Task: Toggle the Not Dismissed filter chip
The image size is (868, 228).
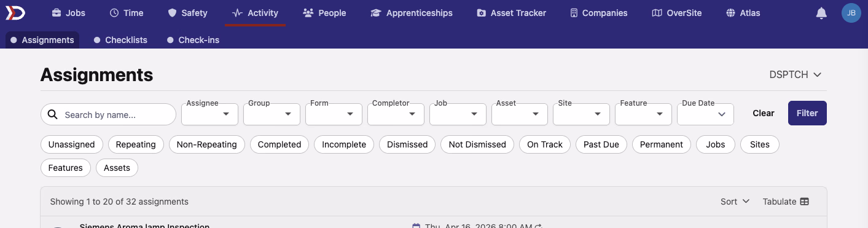Action: coord(477,144)
